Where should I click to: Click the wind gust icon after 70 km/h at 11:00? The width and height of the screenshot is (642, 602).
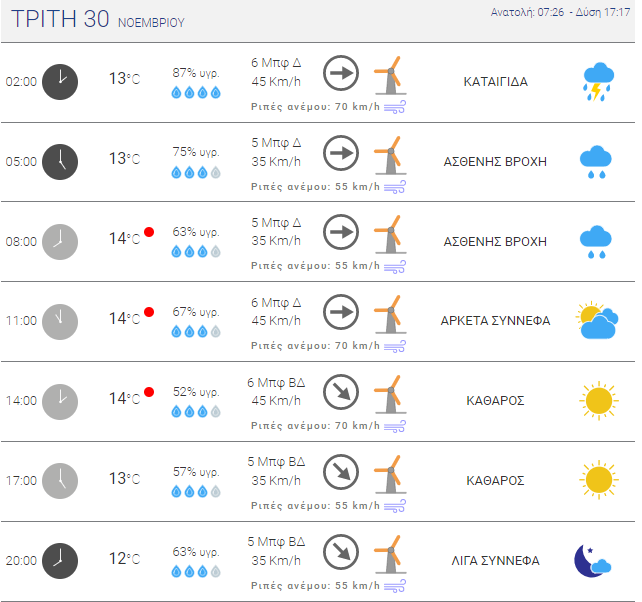(395, 346)
